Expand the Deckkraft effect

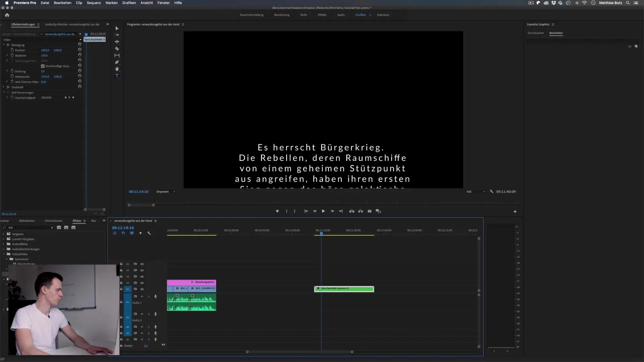pyautogui.click(x=4, y=87)
